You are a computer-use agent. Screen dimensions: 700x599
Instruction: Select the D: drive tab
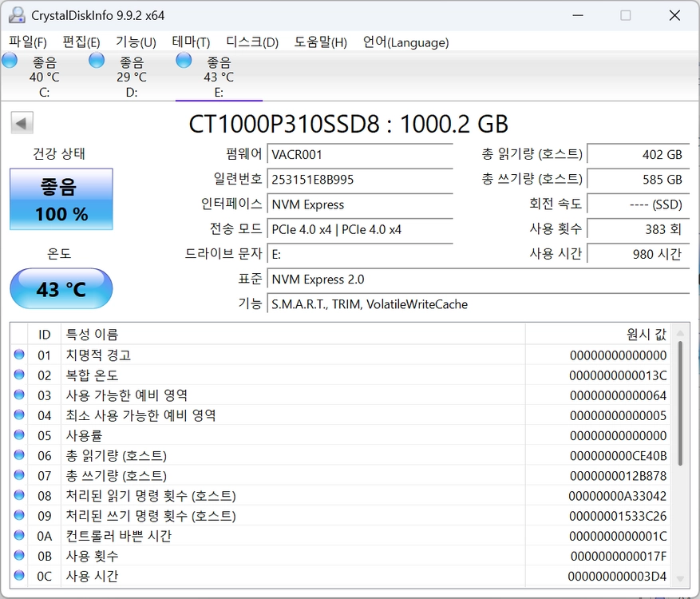tap(131, 77)
